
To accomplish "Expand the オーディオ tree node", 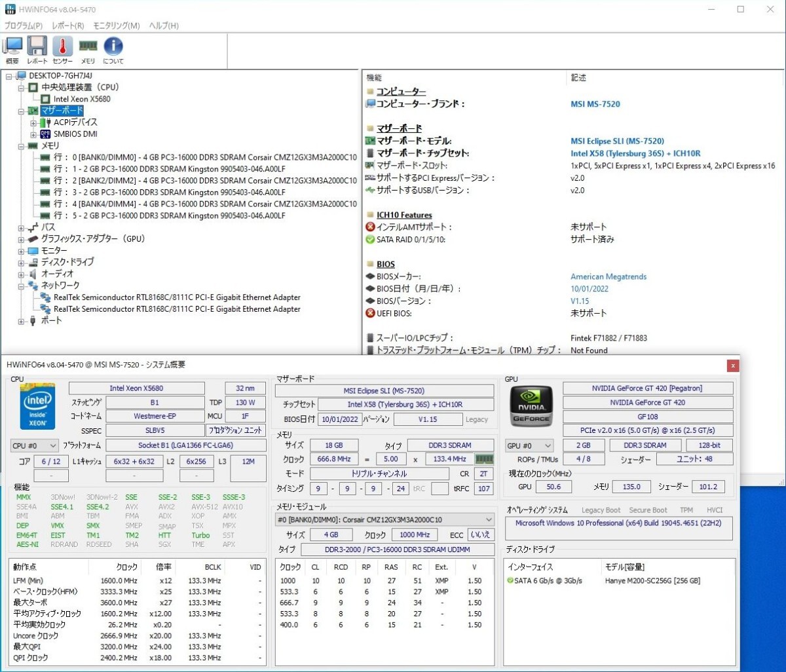I will click(22, 274).
